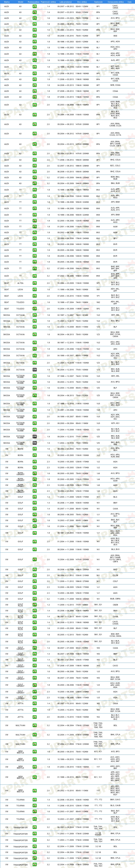Click diesel ON icon in Octavia Kombi 1.9 11.2004 row
This screenshot has width=135, height=868.
[x=35, y=443]
